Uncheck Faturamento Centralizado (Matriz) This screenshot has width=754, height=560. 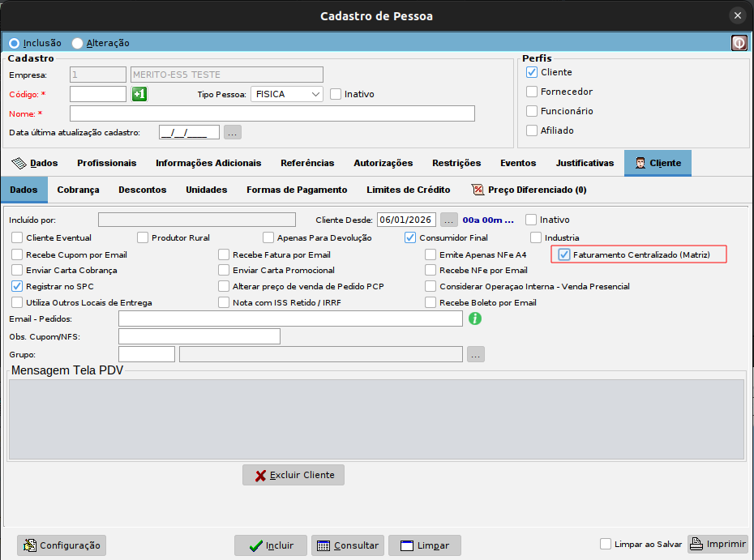pyautogui.click(x=564, y=254)
